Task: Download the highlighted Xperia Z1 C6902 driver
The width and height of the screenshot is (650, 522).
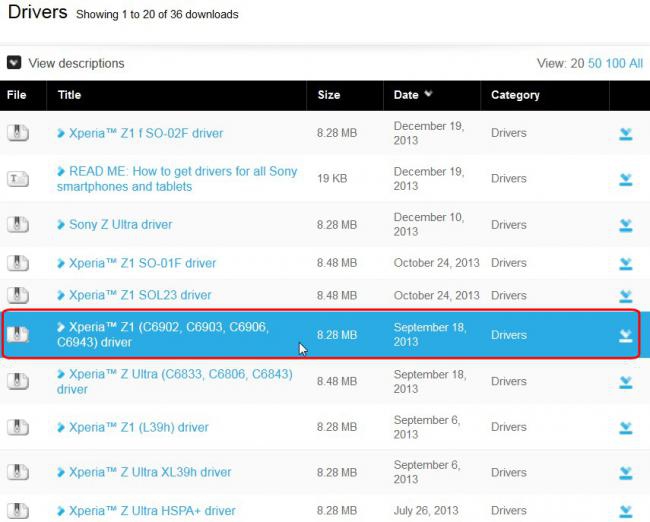Action: point(626,335)
